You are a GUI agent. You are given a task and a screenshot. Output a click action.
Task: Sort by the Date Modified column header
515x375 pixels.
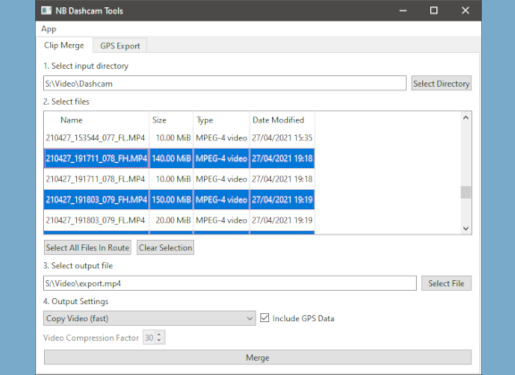tap(282, 120)
